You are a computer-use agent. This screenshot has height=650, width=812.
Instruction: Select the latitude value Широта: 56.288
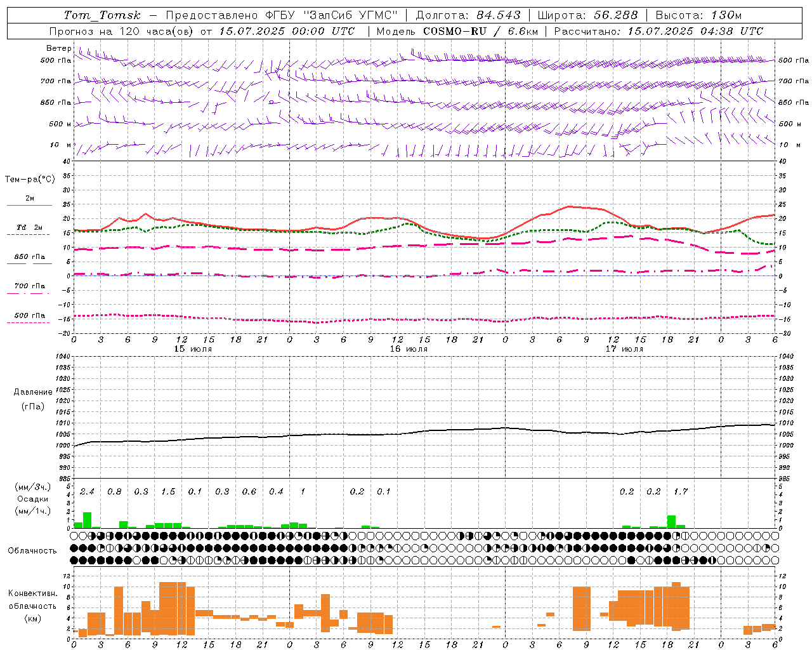(587, 15)
